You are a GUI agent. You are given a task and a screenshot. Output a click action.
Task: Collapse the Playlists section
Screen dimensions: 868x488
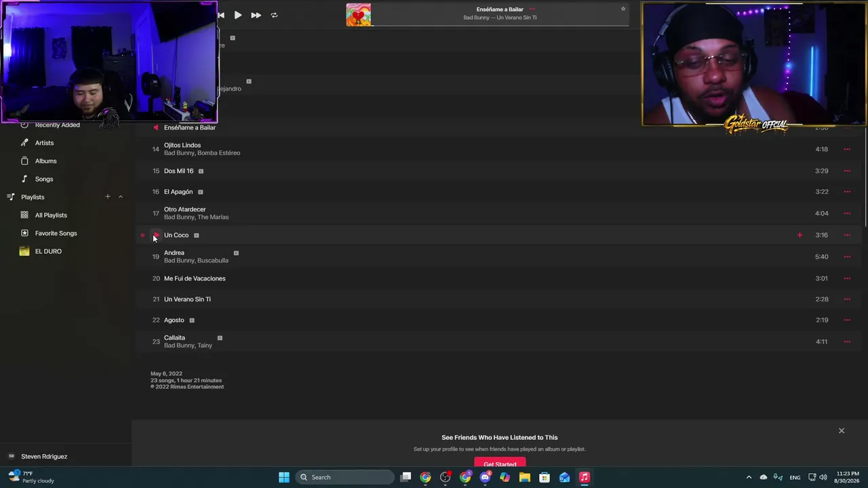click(x=121, y=197)
